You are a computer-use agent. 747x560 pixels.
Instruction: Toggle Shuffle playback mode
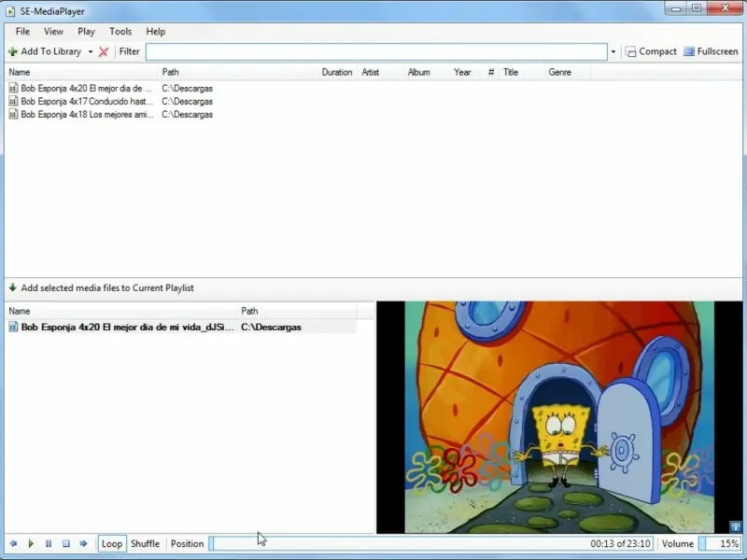pos(145,543)
